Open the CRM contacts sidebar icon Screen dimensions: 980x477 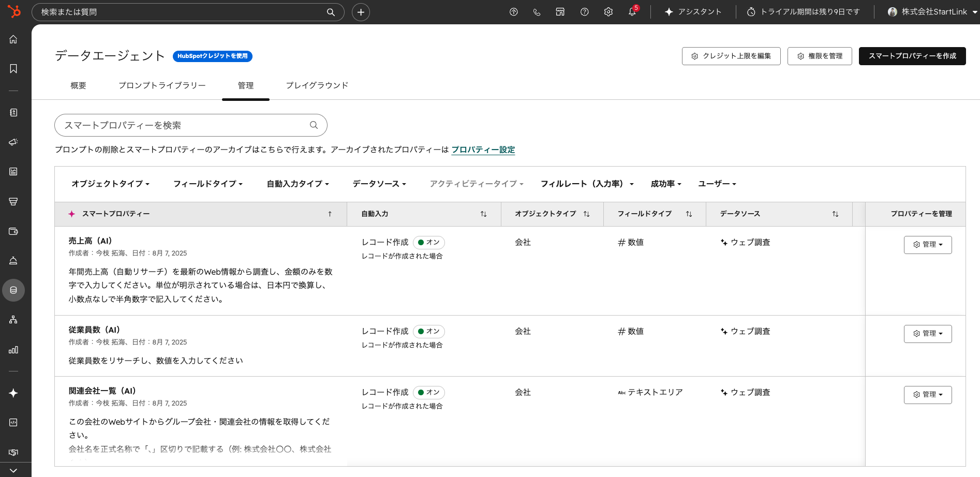13,112
